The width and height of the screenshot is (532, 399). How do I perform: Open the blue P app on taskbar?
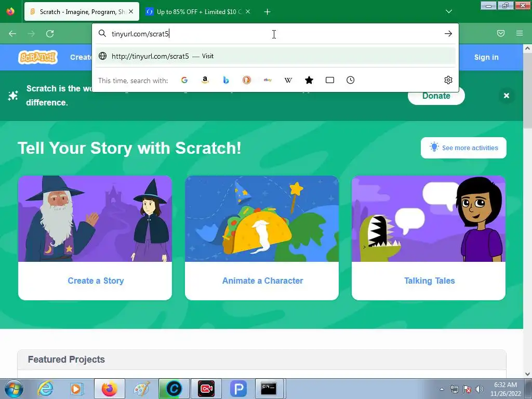pyautogui.click(x=238, y=389)
